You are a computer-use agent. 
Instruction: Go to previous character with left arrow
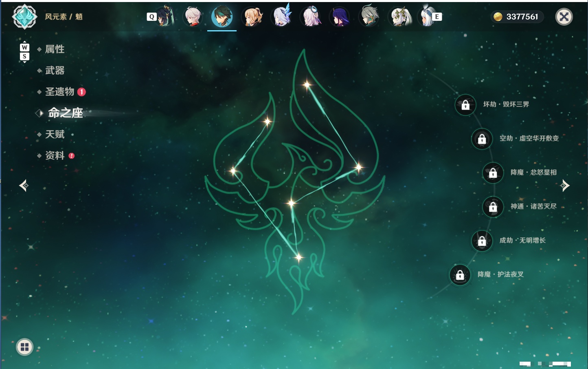click(x=24, y=186)
